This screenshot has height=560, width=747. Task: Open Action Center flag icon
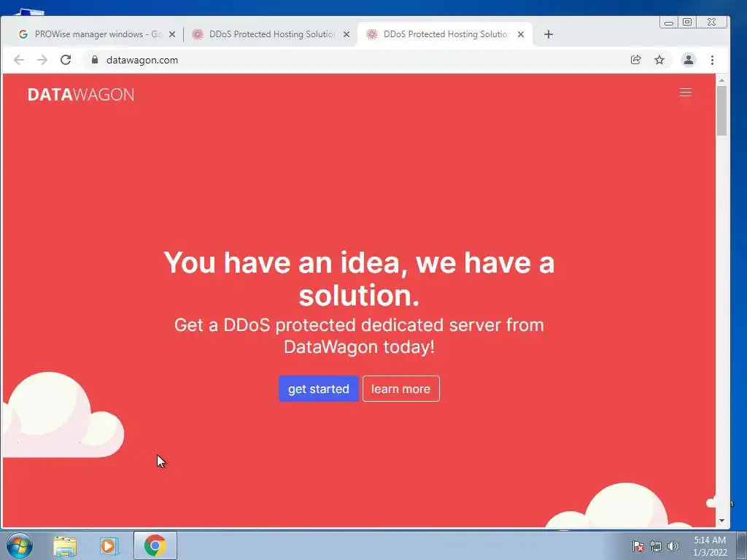pos(638,546)
